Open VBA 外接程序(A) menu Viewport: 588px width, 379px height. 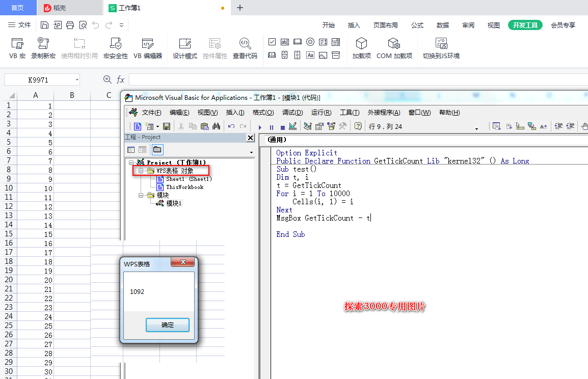click(x=384, y=113)
